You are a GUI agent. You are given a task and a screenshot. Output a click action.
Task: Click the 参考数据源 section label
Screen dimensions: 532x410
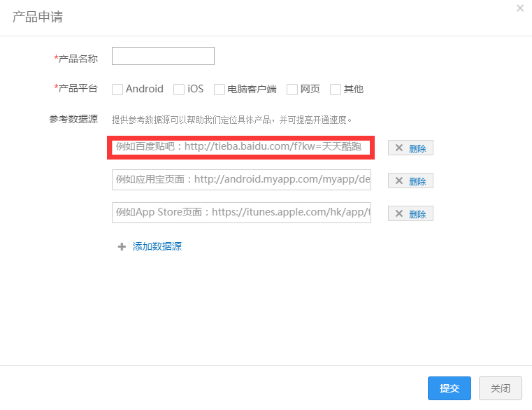(73, 120)
